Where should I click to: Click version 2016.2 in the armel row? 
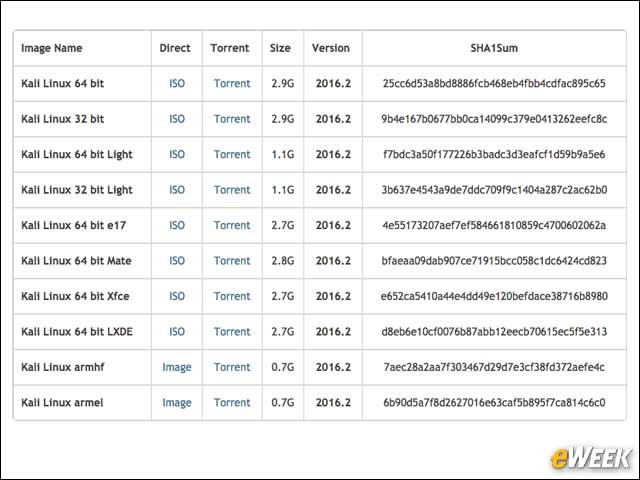(x=333, y=403)
